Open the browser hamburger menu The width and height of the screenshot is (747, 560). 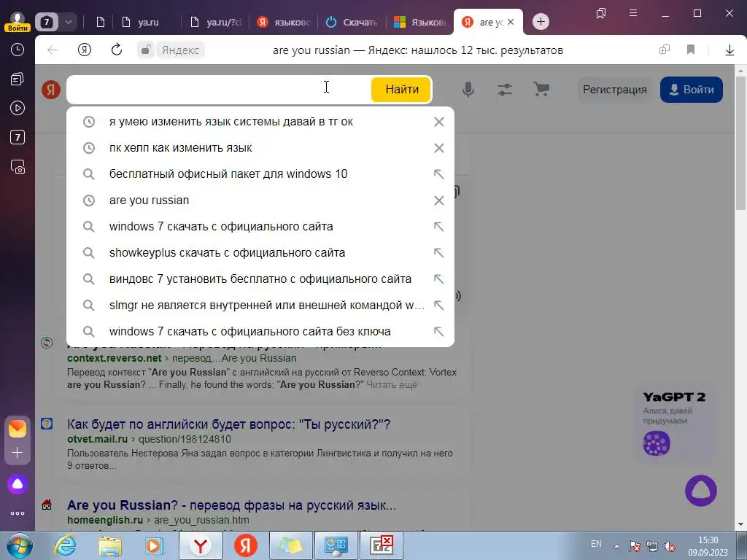pos(633,13)
